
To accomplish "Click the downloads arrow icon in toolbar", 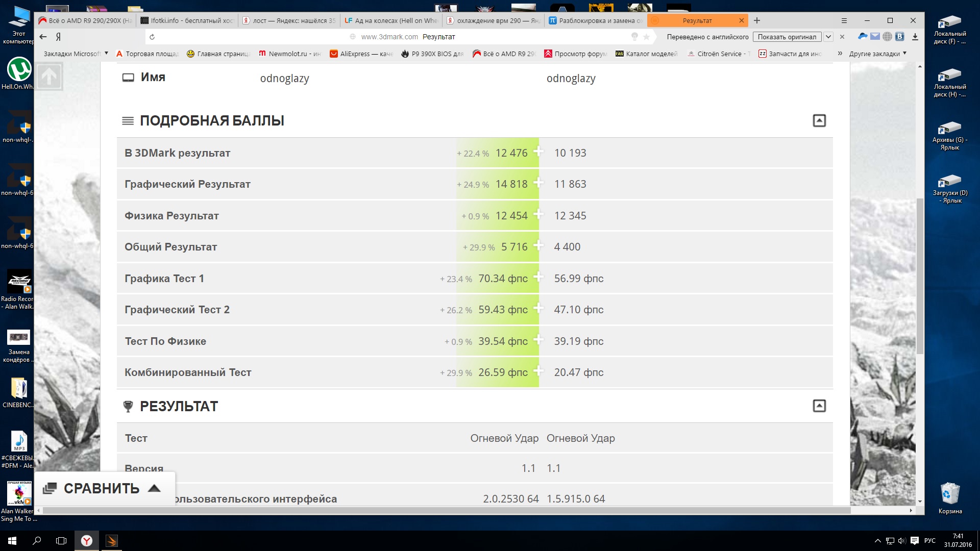I will tap(915, 37).
